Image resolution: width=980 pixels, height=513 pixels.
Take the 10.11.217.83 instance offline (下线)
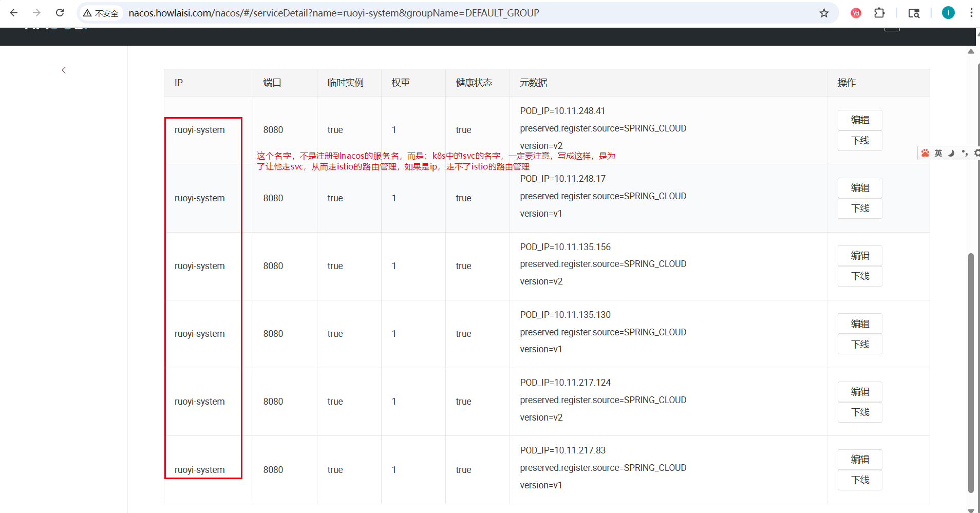pyautogui.click(x=859, y=480)
